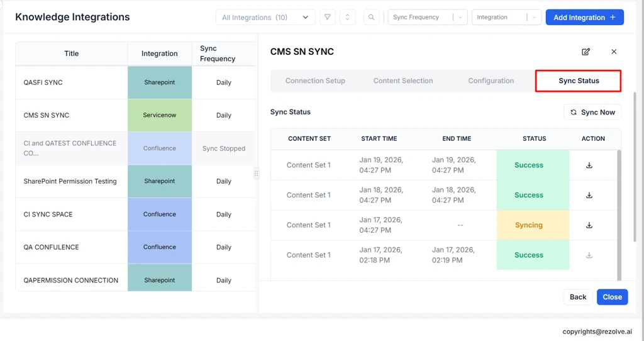Viewport: 644px width, 341px height.
Task: Click the Add Integration button
Action: tap(584, 18)
